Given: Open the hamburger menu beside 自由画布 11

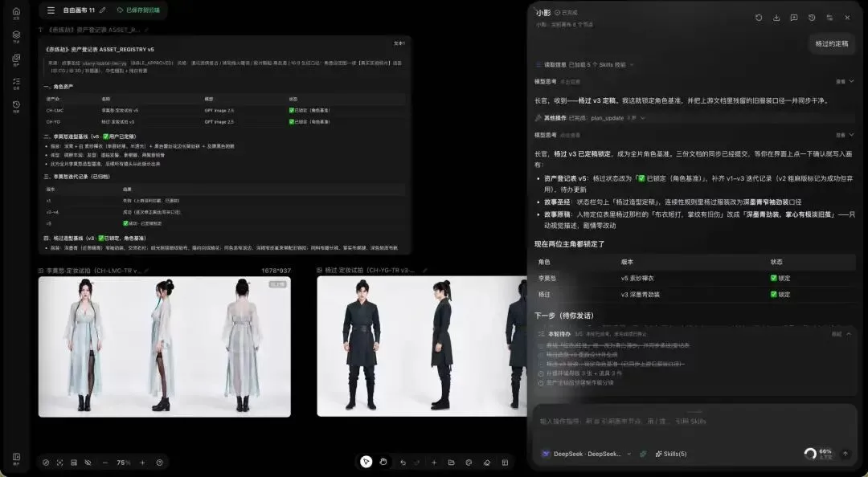Looking at the screenshot, I should [x=51, y=10].
